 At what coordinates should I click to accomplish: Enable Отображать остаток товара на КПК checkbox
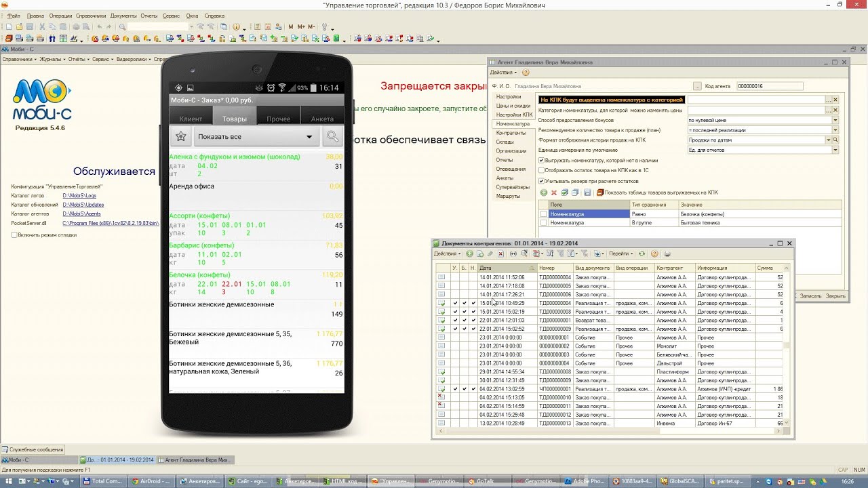point(541,171)
